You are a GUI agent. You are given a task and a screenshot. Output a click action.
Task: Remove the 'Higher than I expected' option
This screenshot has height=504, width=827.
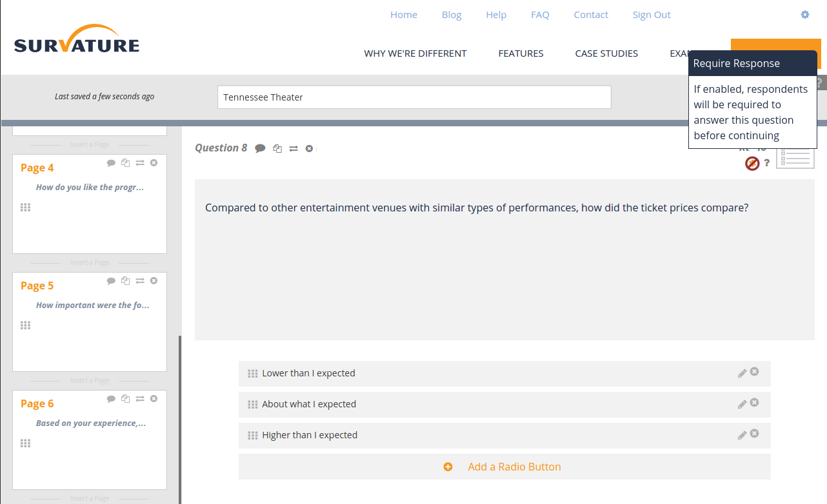tap(754, 434)
